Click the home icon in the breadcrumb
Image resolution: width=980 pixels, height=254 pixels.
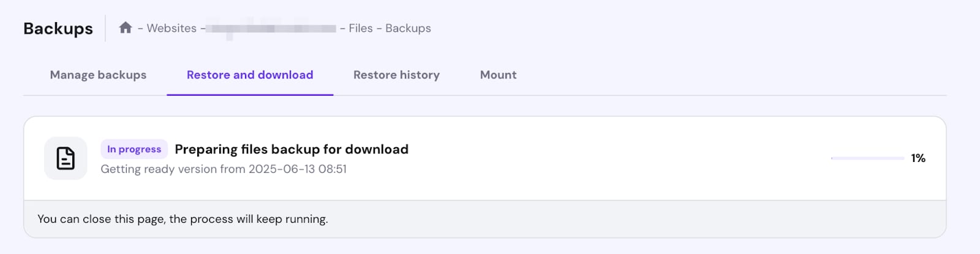pos(126,28)
